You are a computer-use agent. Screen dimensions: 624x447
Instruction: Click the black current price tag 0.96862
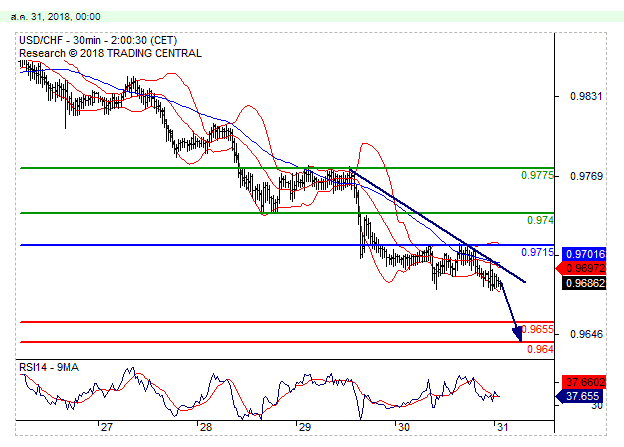(584, 283)
